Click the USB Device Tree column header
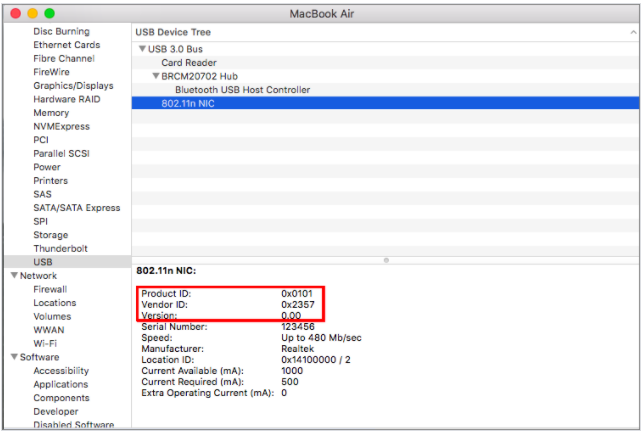The width and height of the screenshot is (643, 431). (173, 32)
